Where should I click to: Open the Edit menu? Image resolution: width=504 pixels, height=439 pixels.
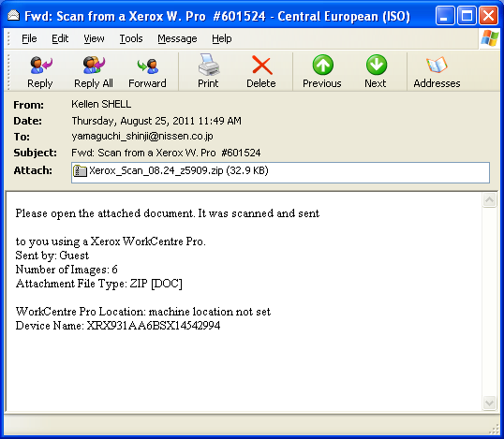(x=60, y=39)
